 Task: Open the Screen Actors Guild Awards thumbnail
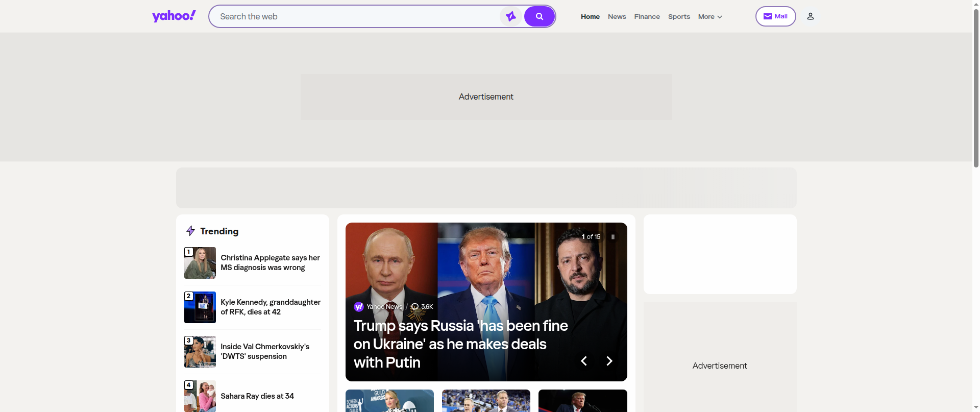[x=389, y=401]
